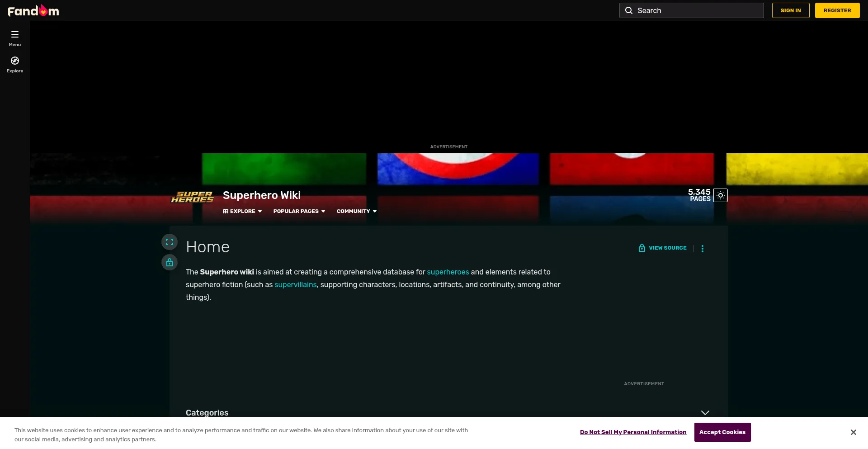Open the Community dropdown menu
Image resolution: width=868 pixels, height=449 pixels.
tap(356, 211)
